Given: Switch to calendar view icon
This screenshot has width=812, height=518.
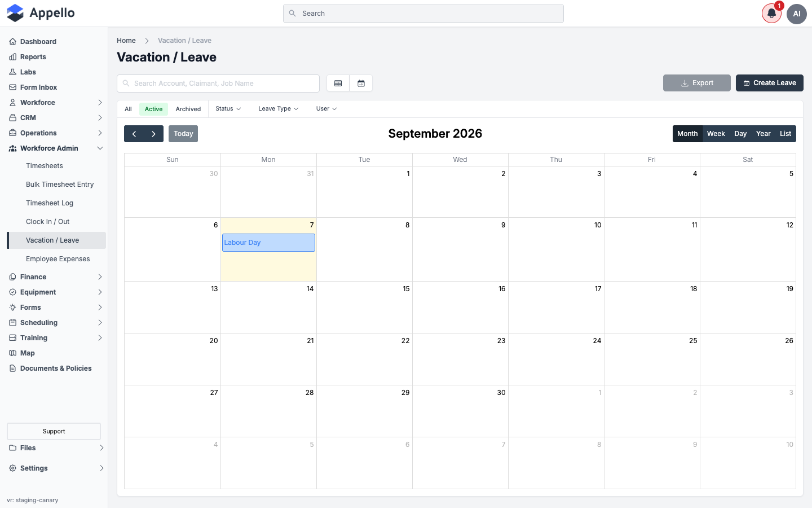Looking at the screenshot, I should pos(361,84).
